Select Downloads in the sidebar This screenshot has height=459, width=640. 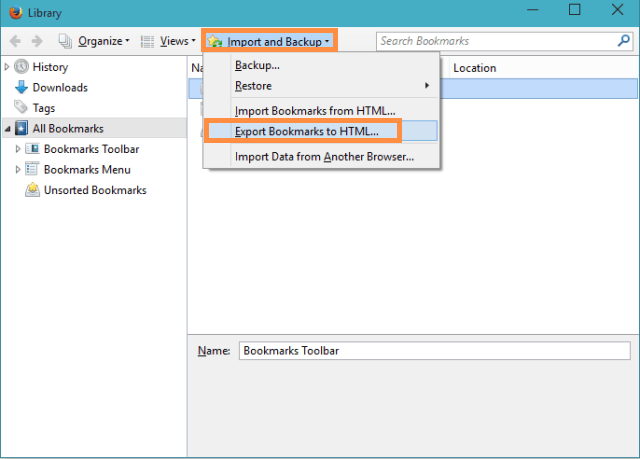(60, 87)
